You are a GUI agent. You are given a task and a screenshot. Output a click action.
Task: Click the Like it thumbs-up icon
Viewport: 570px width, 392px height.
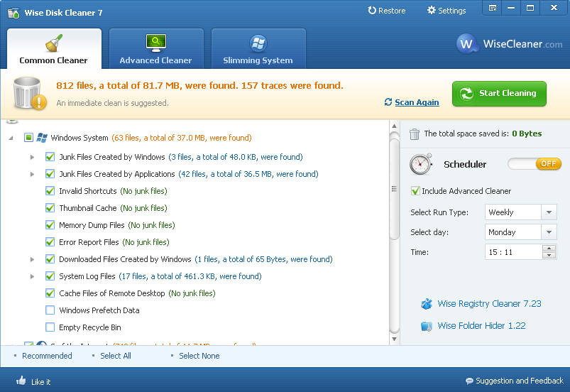coord(21,381)
